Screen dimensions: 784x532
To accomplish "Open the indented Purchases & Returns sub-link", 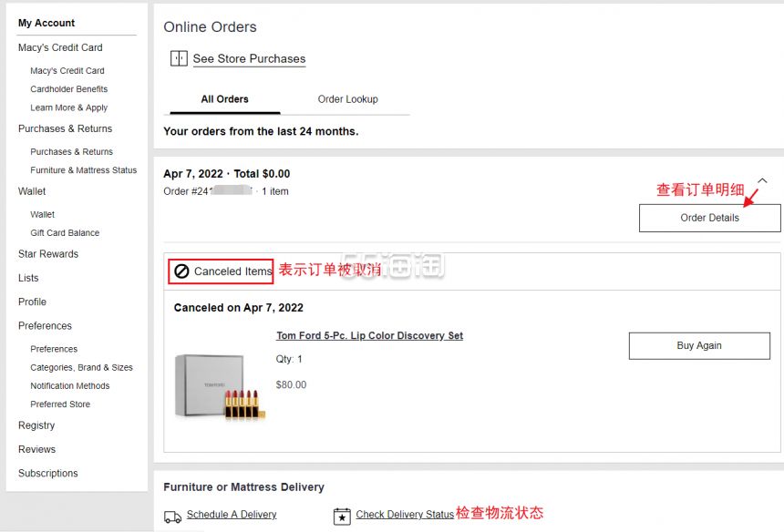I will [x=71, y=152].
